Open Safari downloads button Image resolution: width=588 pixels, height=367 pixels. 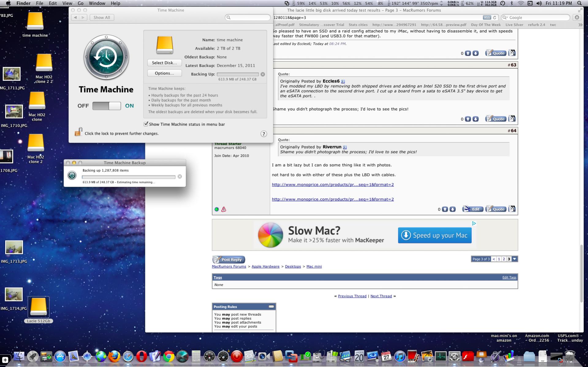tap(577, 17)
